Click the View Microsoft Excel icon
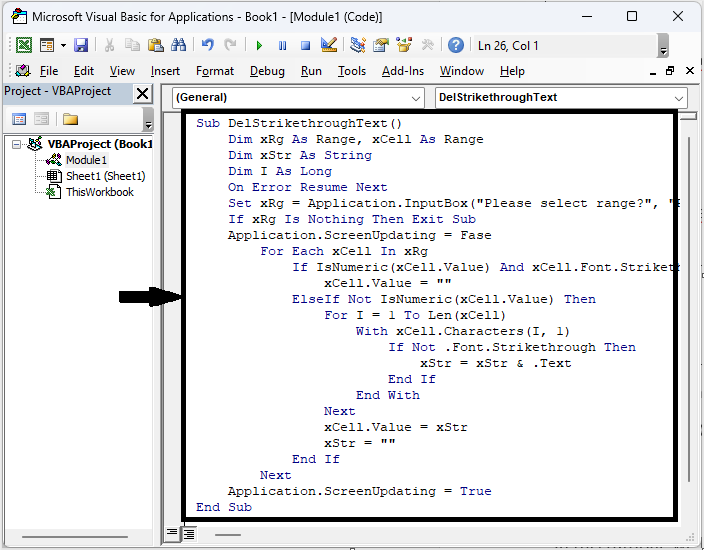704x550 pixels. coord(24,45)
